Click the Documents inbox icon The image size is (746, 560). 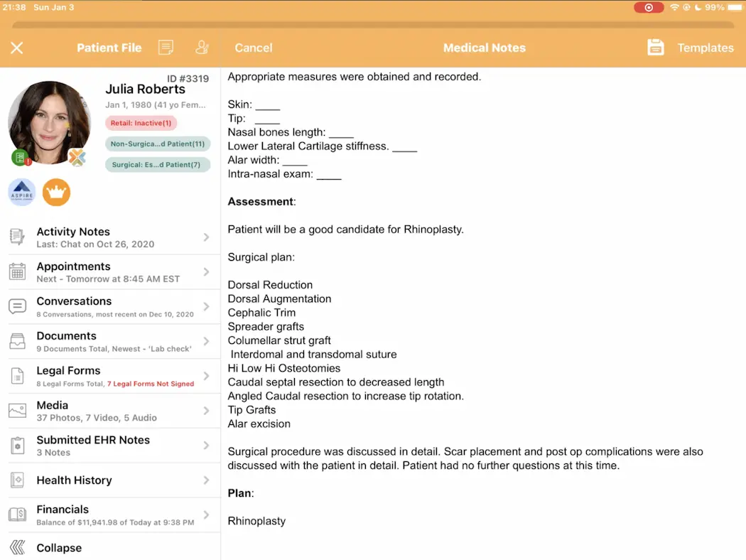[16, 340]
